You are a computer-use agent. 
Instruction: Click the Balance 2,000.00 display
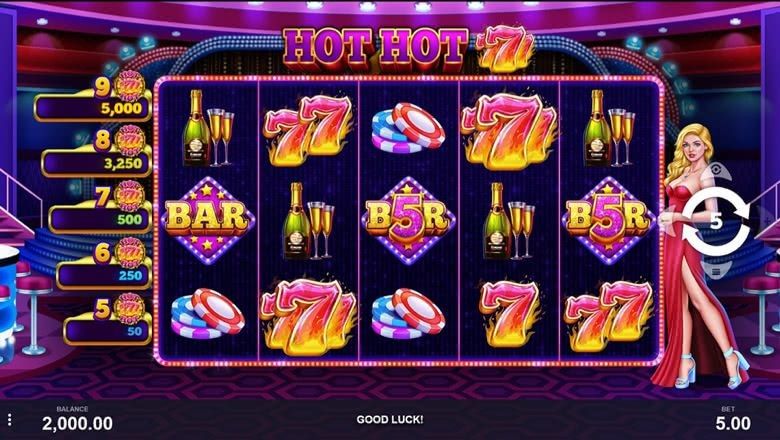coord(77,419)
